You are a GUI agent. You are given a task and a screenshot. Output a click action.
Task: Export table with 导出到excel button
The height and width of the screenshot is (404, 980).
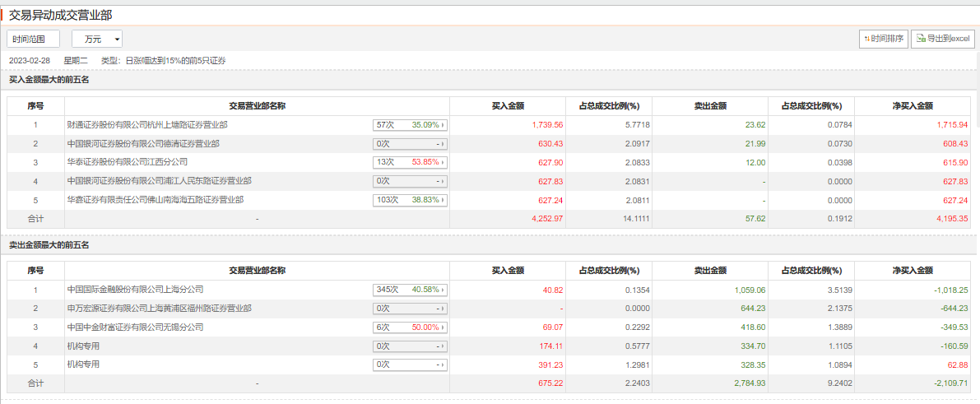click(942, 39)
